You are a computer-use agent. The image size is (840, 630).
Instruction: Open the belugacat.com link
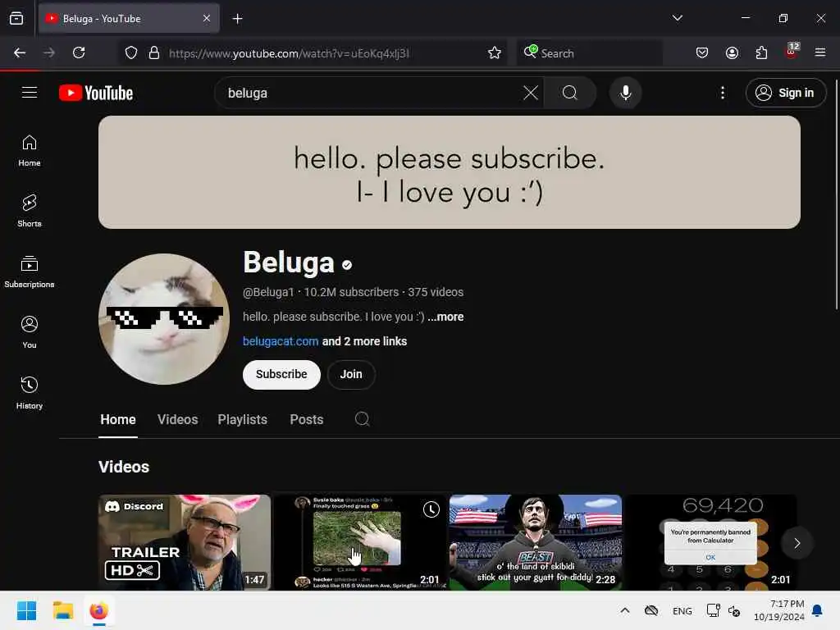pos(281,341)
